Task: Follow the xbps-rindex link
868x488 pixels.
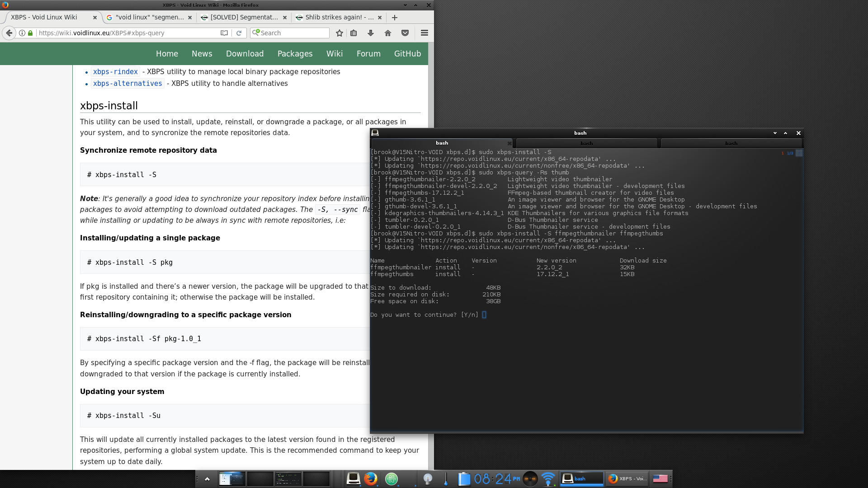Action: coord(115,72)
